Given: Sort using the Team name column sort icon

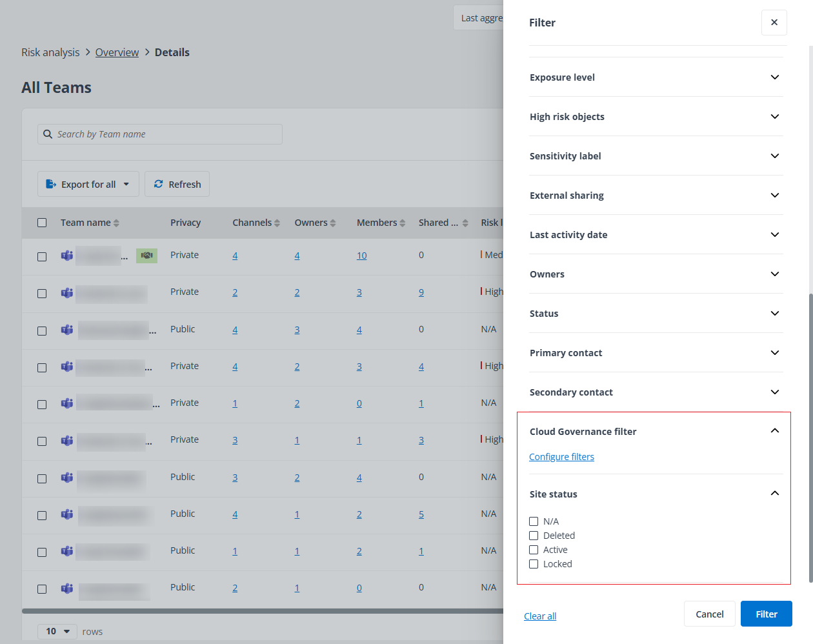Looking at the screenshot, I should pos(117,222).
